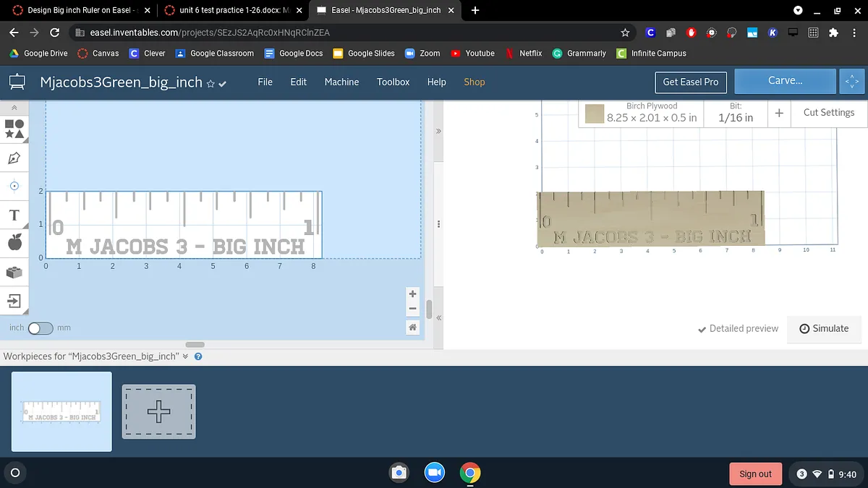Image resolution: width=868 pixels, height=488 pixels.
Task: Click the Birch Plywood material swatch
Action: 595,114
